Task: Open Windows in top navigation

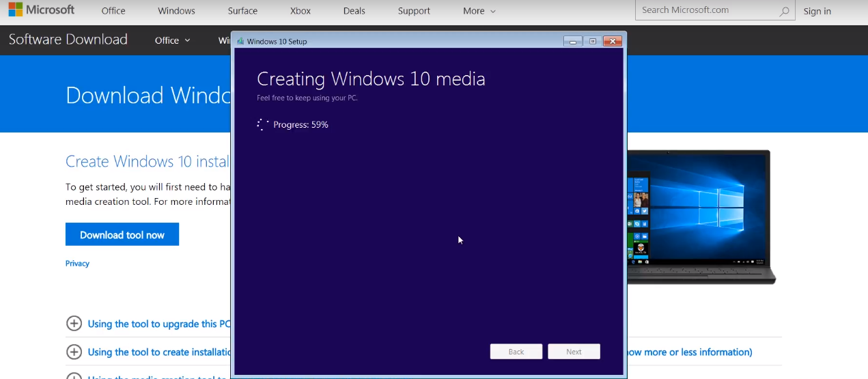Action: coord(176,11)
